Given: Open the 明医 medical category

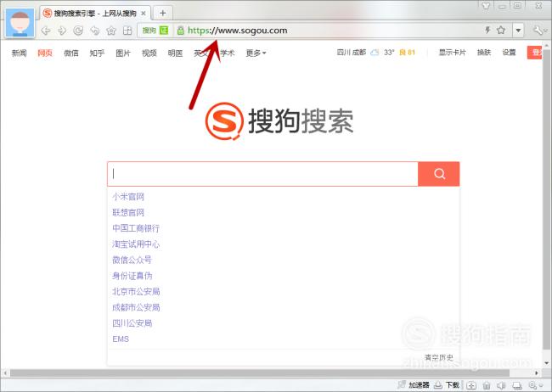Looking at the screenshot, I should 175,53.
